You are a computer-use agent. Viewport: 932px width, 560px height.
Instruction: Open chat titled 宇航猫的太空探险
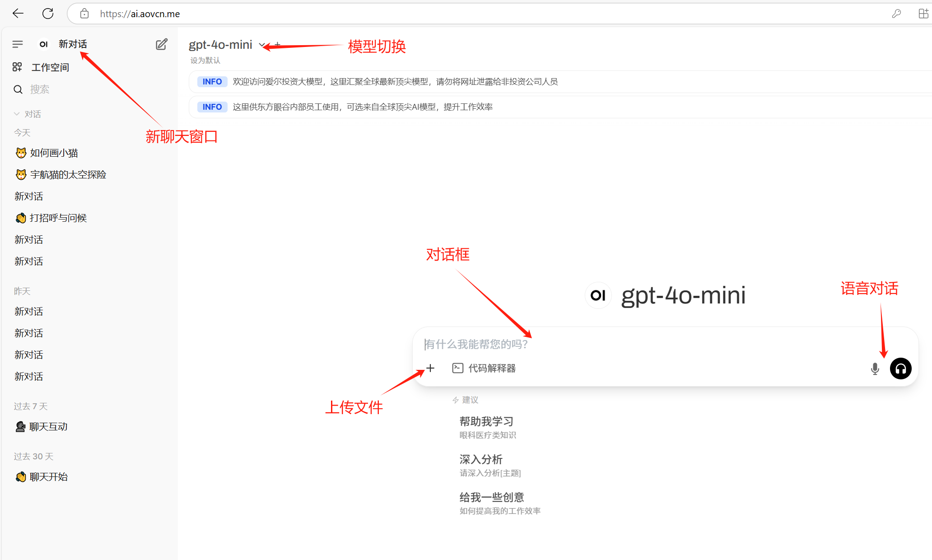(x=68, y=175)
